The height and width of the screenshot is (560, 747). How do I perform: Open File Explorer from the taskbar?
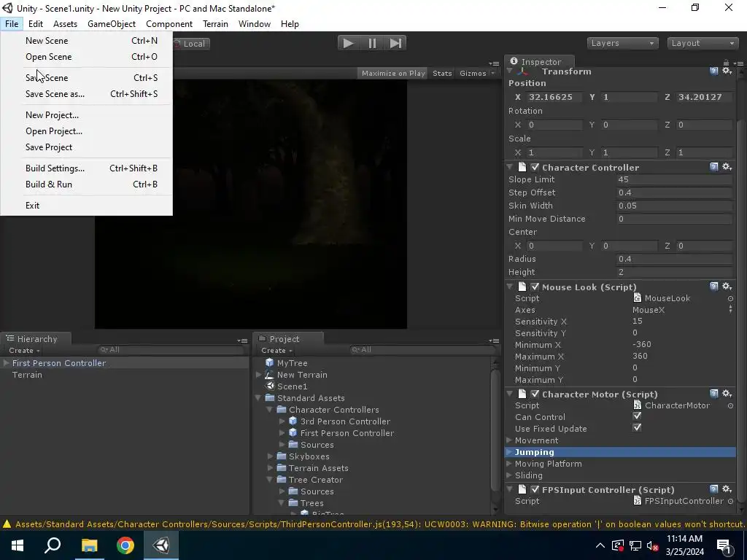tap(89, 545)
